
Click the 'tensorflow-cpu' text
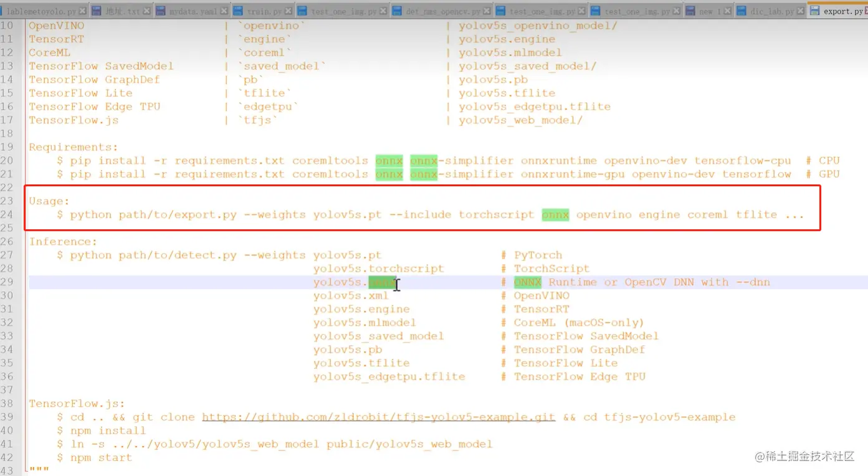[743, 161]
